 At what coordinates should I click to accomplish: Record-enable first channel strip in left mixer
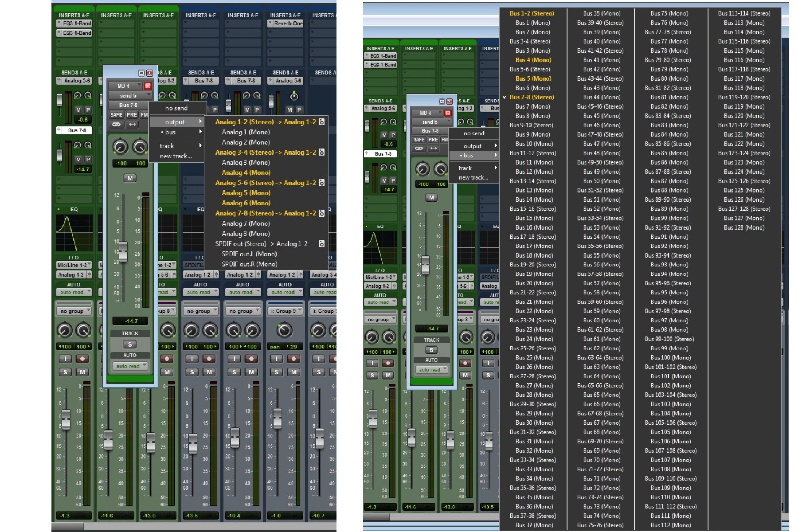pos(82,359)
